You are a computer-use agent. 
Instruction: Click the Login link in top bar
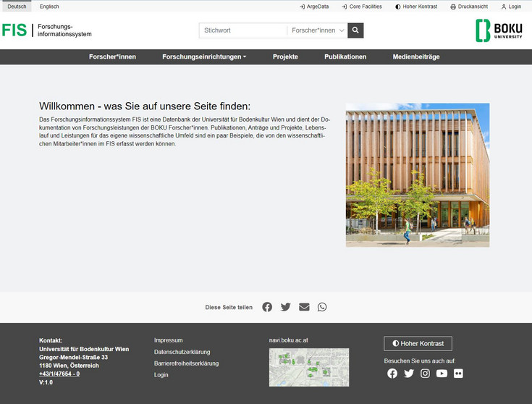click(511, 7)
